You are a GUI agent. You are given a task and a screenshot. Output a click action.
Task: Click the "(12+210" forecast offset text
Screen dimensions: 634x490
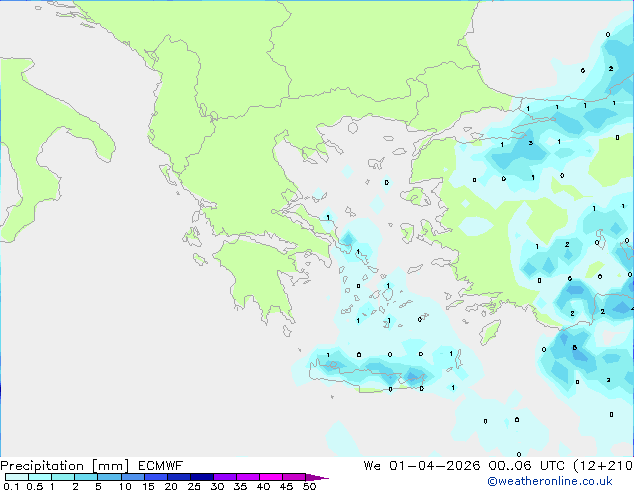click(603, 466)
